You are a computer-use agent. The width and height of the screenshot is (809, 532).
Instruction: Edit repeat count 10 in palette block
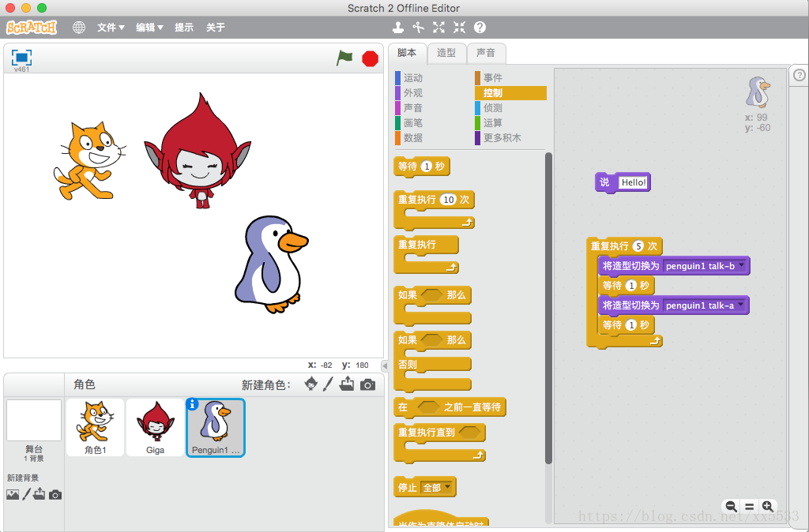pyautogui.click(x=449, y=200)
